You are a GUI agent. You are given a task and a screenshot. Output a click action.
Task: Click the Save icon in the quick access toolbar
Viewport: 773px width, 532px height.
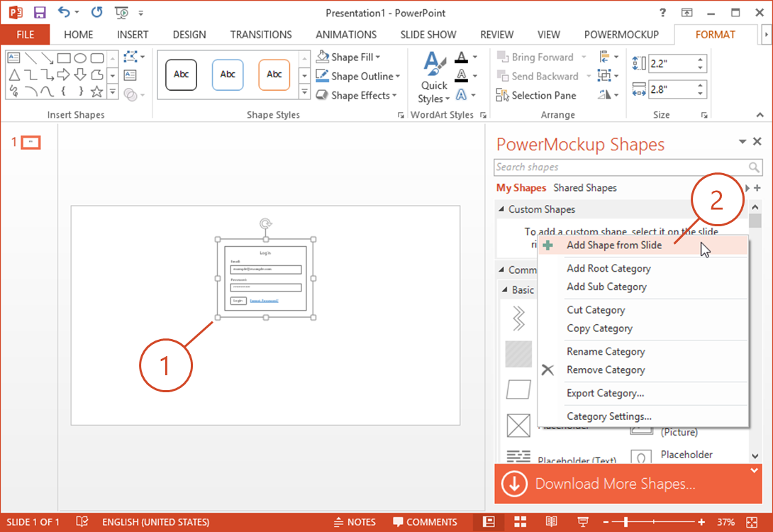point(40,12)
